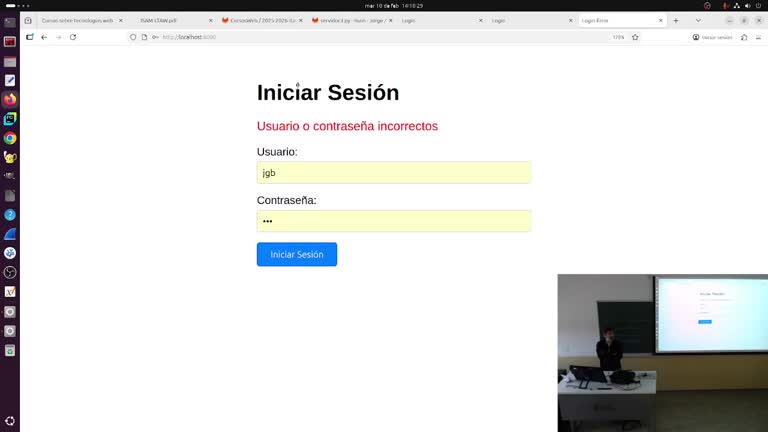Open Firefox from the Ubuntu dock
768x432 pixels.
click(10, 99)
